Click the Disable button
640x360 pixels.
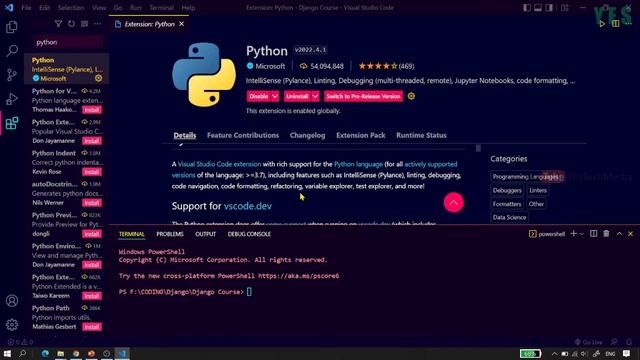coord(258,96)
